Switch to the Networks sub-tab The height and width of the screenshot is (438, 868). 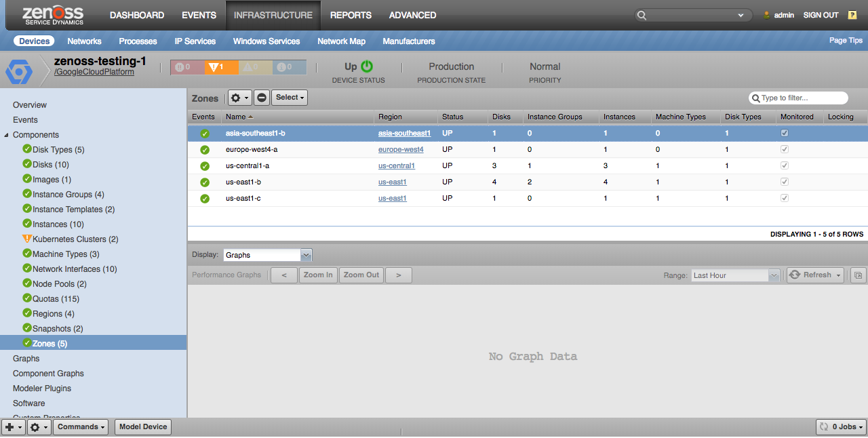pyautogui.click(x=85, y=41)
